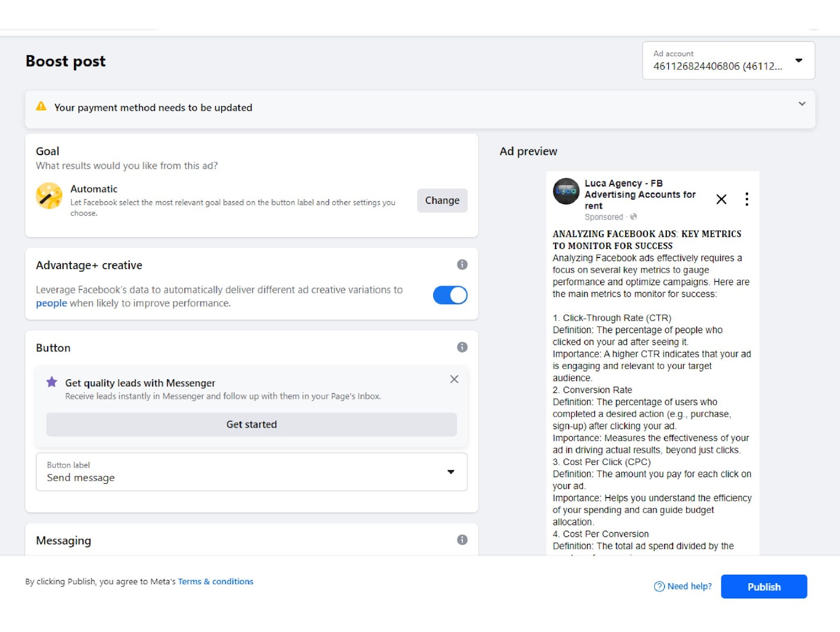The image size is (840, 632).
Task: Click the Sponsored globe icon in preview
Action: pos(633,217)
